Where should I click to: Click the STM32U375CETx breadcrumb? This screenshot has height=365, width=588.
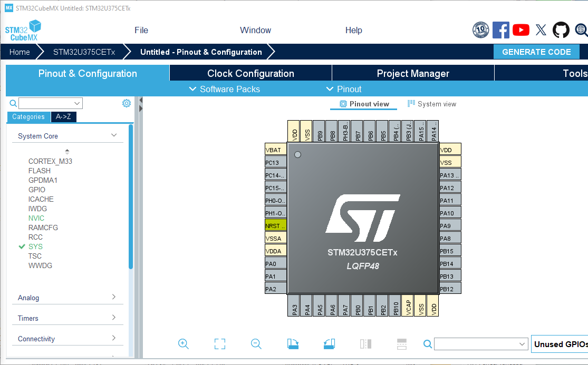(x=84, y=52)
